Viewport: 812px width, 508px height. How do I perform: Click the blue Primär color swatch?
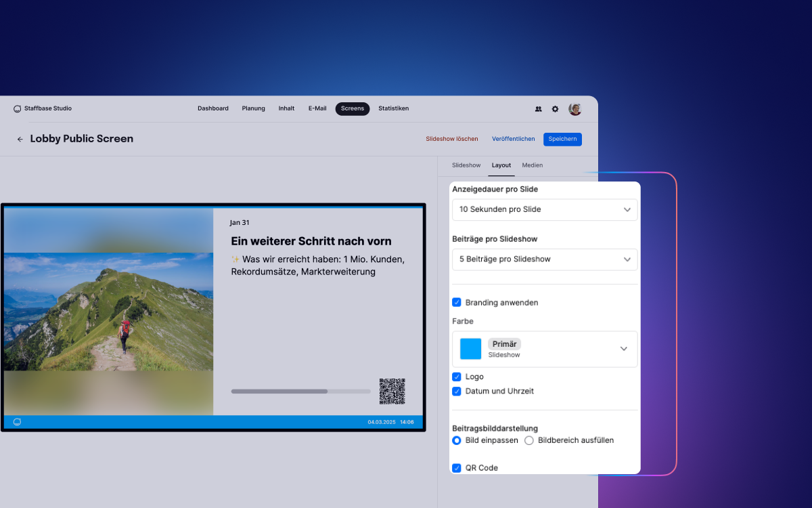[x=471, y=349]
